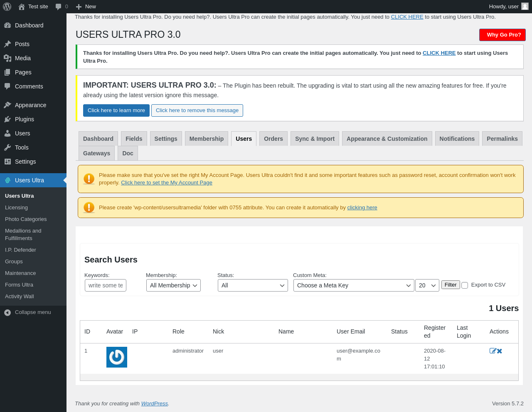The width and height of the screenshot is (532, 412).
Task: Click the WordPress logo icon
Action: 7,7
